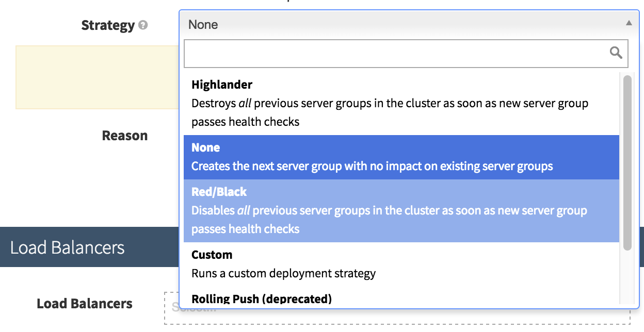The image size is (644, 332).
Task: Select the Custom deployment strategy
Action: pos(212,255)
